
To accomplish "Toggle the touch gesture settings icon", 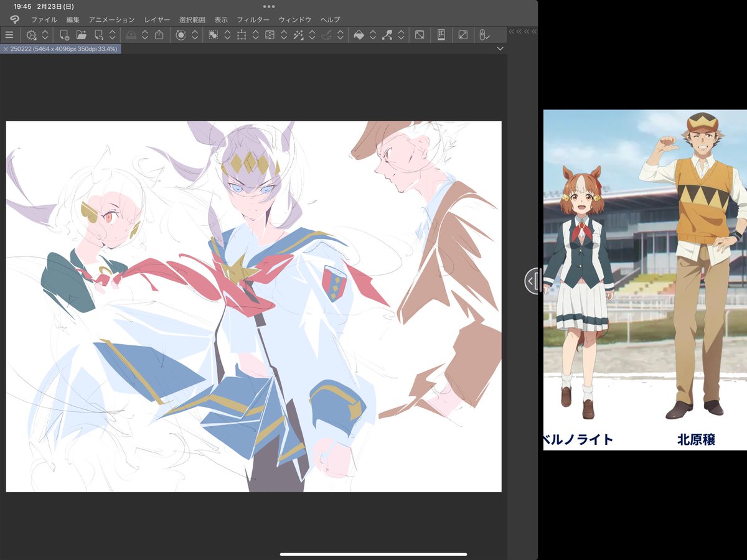I will pyautogui.click(x=484, y=35).
